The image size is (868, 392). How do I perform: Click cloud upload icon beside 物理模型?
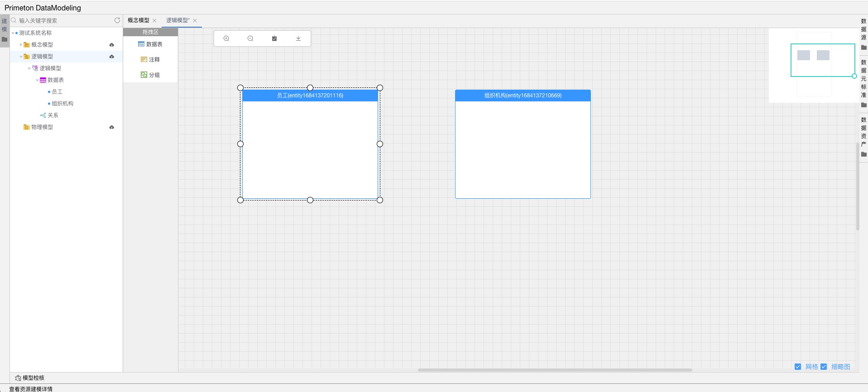(112, 127)
